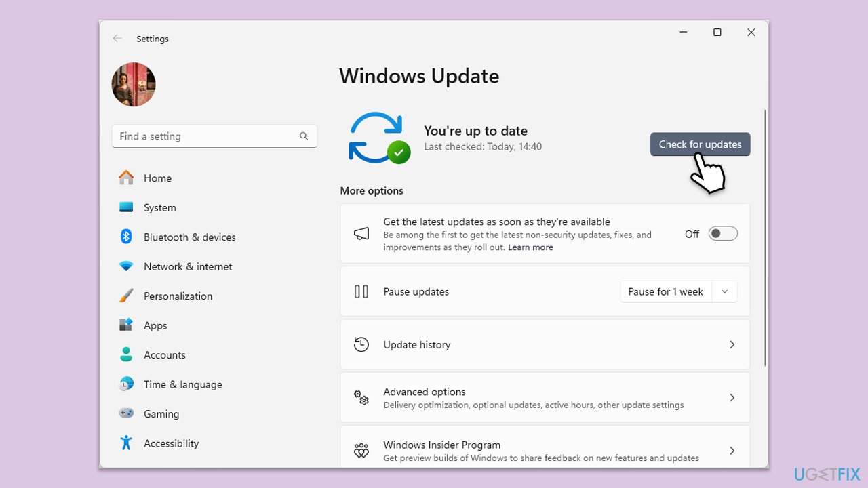Image resolution: width=868 pixels, height=488 pixels.
Task: Open Time & language settings
Action: click(183, 384)
